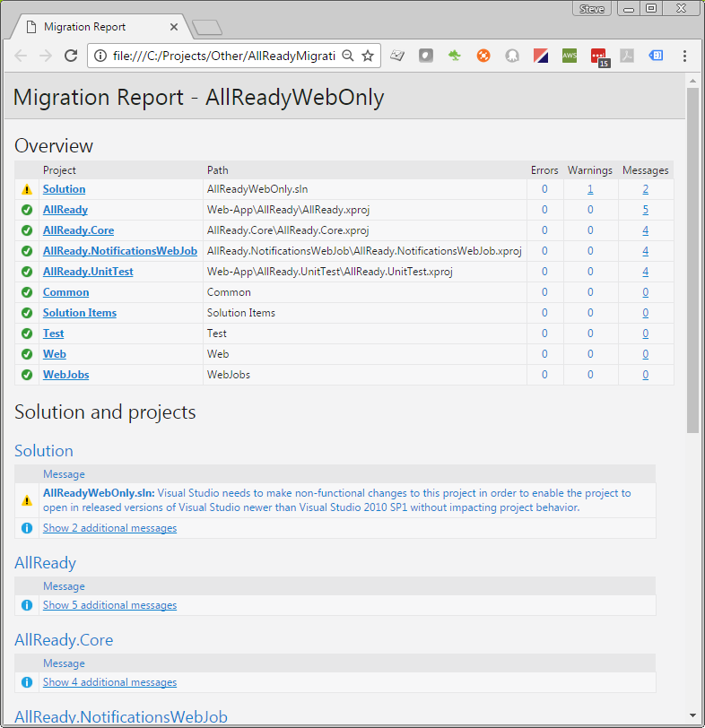Image resolution: width=705 pixels, height=728 pixels.
Task: Open the AllReady.NotificationsWebJob project link
Action: [119, 251]
